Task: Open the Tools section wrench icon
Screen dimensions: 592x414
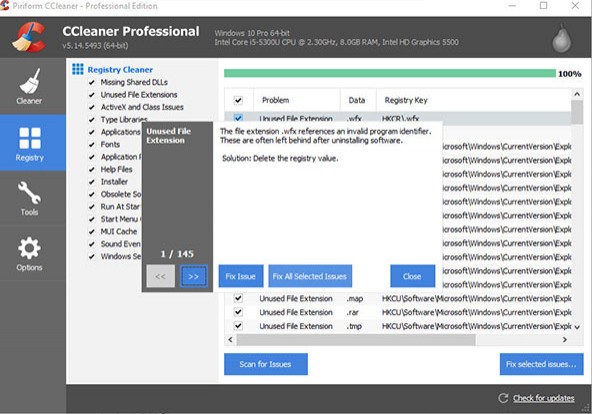Action: coord(29,193)
